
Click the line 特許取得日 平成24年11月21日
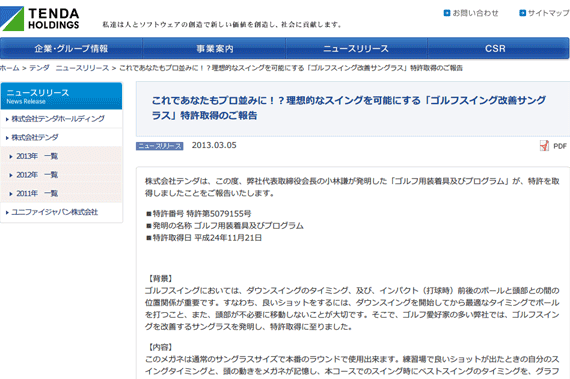coord(204,238)
